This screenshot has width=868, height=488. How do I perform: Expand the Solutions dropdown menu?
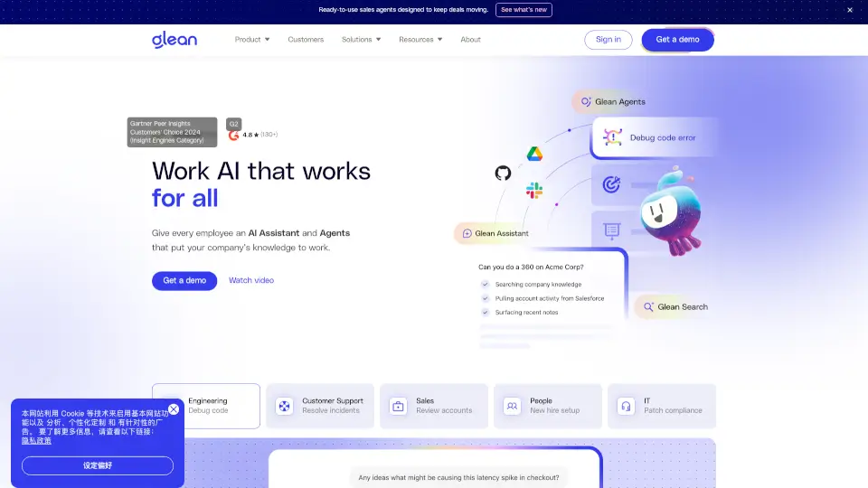pos(361,40)
